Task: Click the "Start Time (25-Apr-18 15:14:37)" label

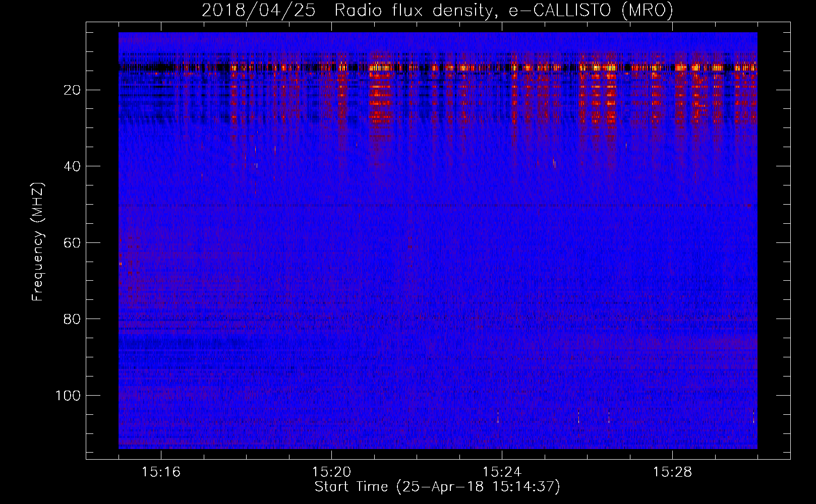Action: pos(437,487)
